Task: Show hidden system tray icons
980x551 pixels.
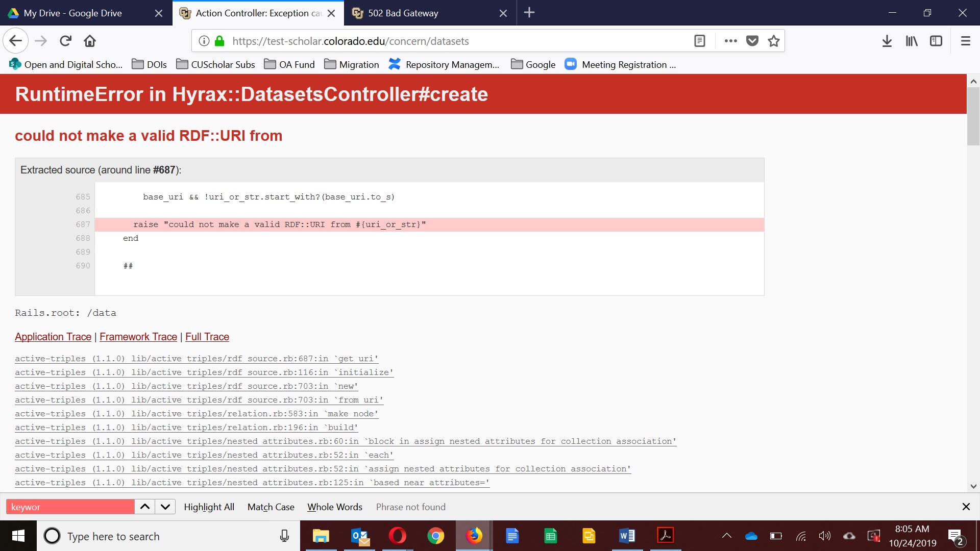Action: coord(727,536)
